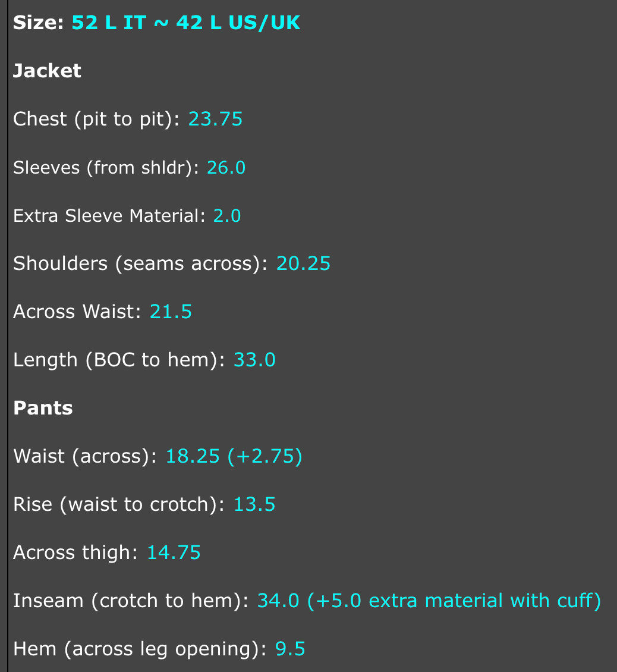
Task: Click the Sleeves value 26.0
Action: coord(226,167)
